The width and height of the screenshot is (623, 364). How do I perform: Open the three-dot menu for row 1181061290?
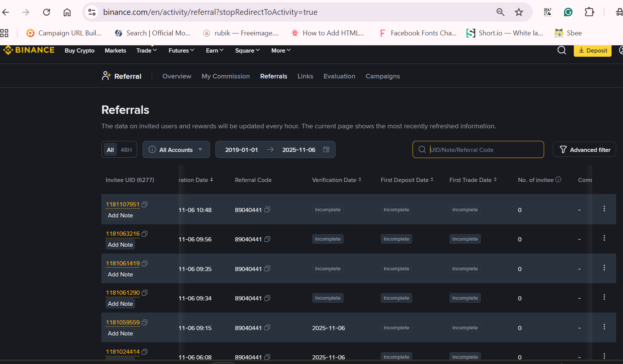(x=604, y=297)
